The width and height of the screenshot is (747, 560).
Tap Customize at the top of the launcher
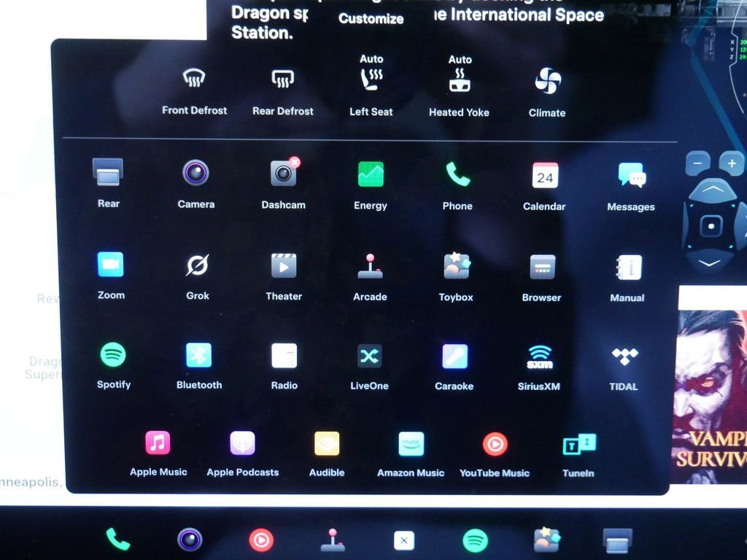pyautogui.click(x=371, y=18)
